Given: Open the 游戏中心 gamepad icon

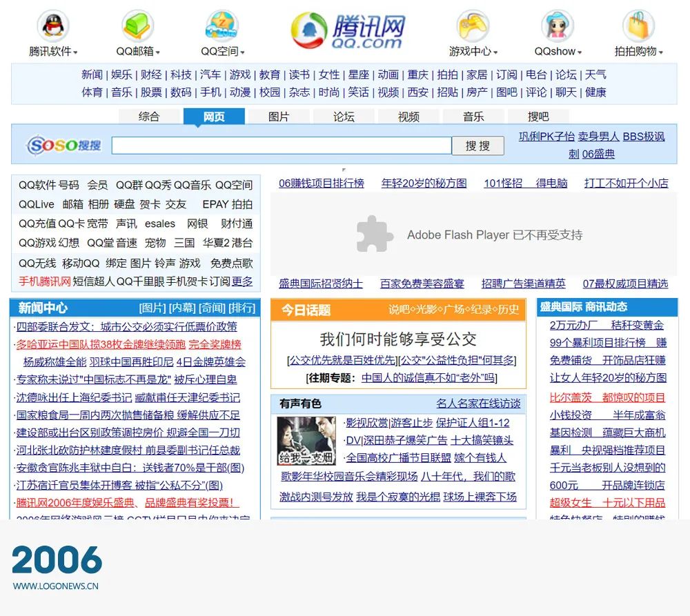Looking at the screenshot, I should [473, 26].
